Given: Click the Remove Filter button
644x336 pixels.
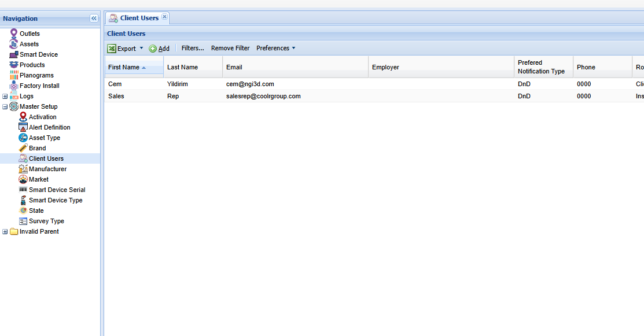Looking at the screenshot, I should 230,48.
